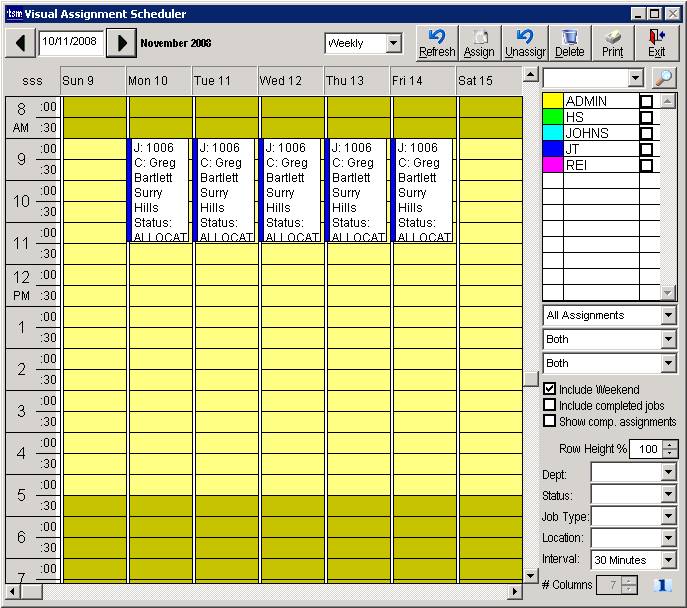This screenshot has width=687, height=608.
Task: Uncheck Include Weekend checkbox
Action: click(x=549, y=389)
